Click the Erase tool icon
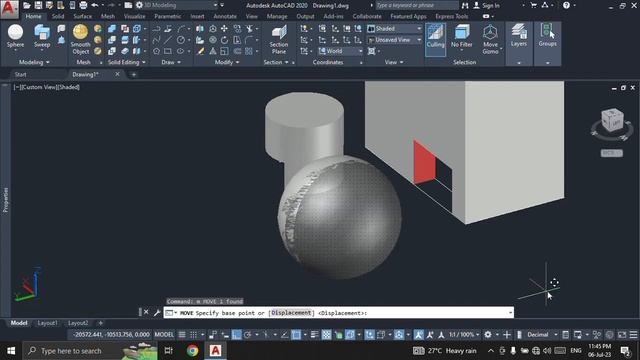640x360 pixels. click(x=200, y=51)
